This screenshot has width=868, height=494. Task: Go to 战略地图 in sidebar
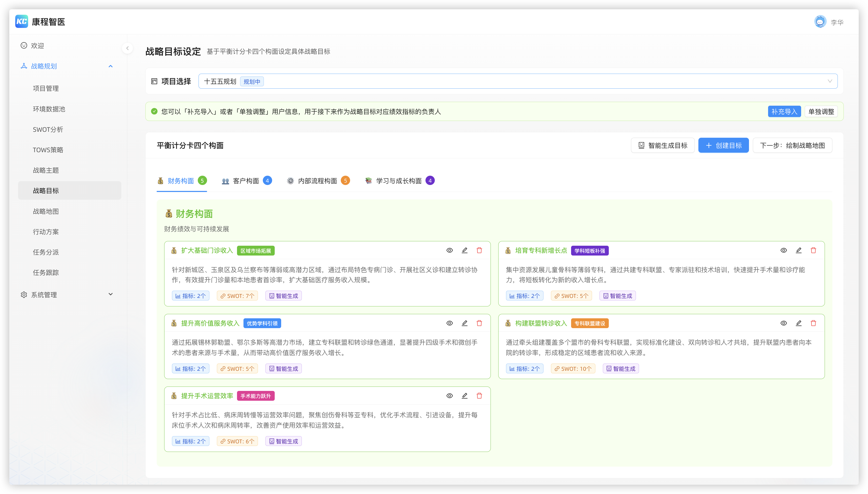click(70, 211)
